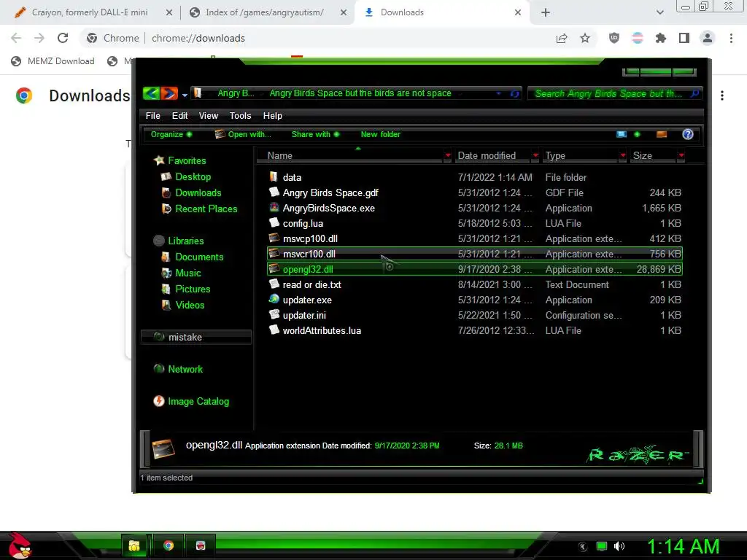747x560 pixels.
Task: Reload the Chrome page
Action: pyautogui.click(x=63, y=38)
